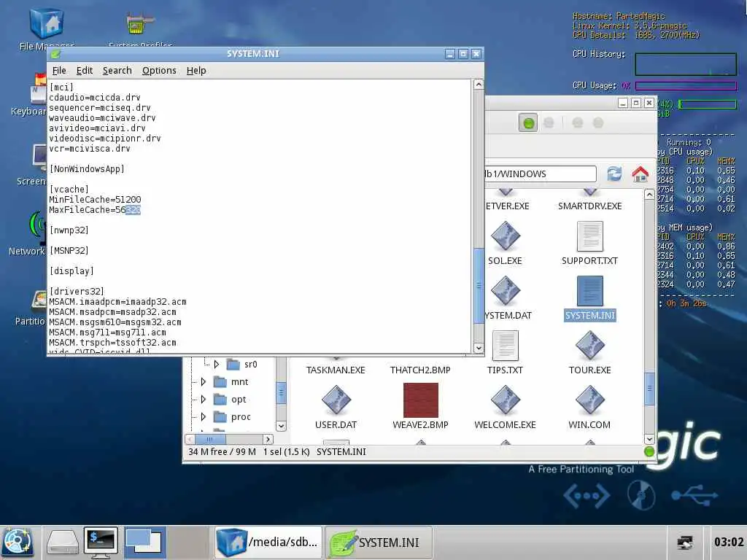Click the green toolbar button in file manager
This screenshot has height=560, width=747.
pos(528,123)
